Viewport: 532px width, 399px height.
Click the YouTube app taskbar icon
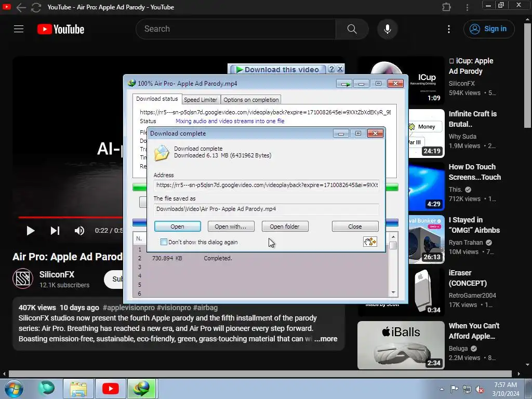point(111,389)
